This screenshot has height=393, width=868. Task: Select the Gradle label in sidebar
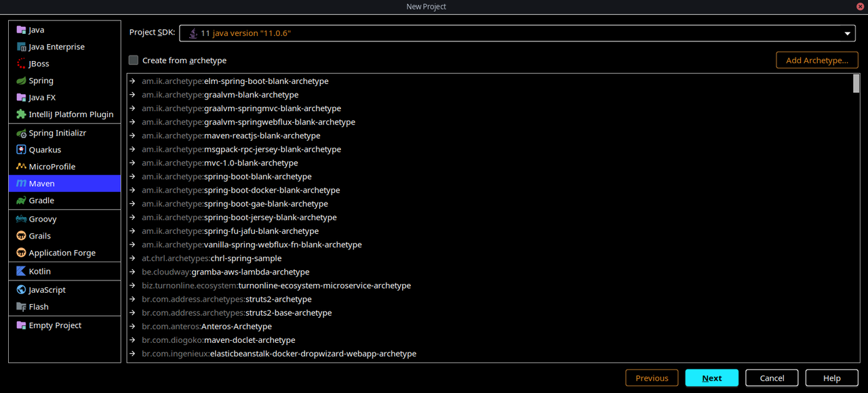coord(41,201)
